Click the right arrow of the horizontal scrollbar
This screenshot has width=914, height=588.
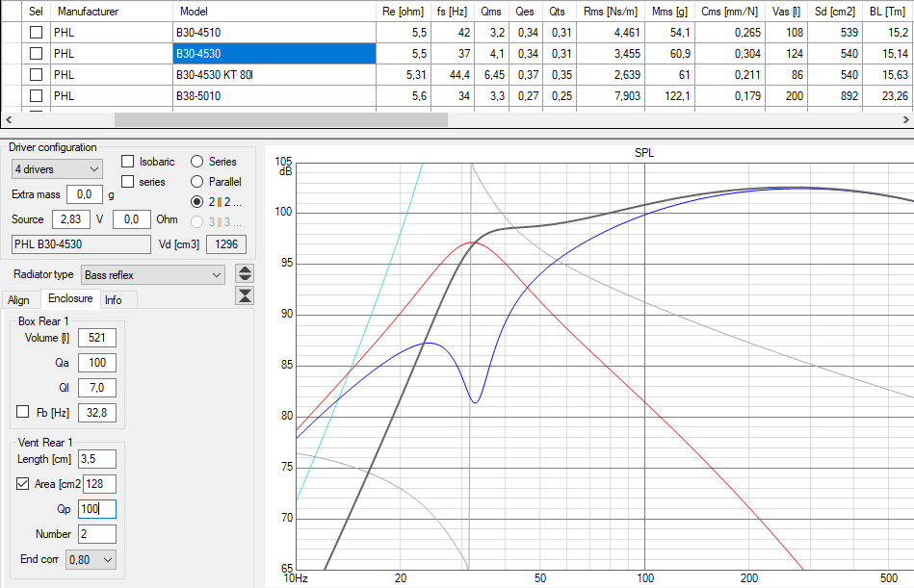[906, 120]
